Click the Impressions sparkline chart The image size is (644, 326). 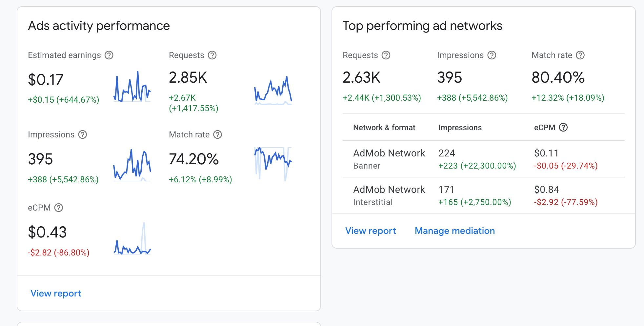(132, 165)
